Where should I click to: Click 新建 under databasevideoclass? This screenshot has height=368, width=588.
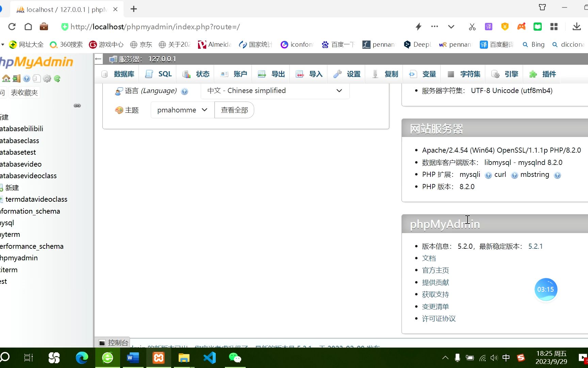coord(12,188)
